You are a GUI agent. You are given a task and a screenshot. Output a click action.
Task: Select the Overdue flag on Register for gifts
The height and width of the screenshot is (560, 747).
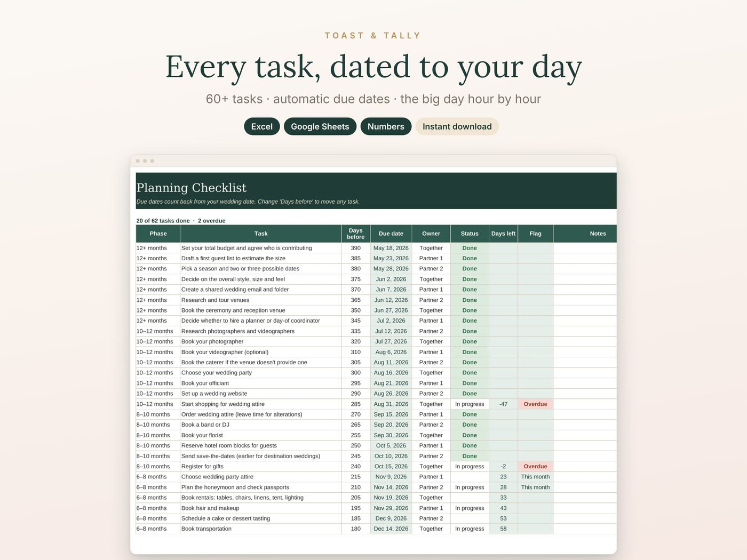[x=535, y=467]
